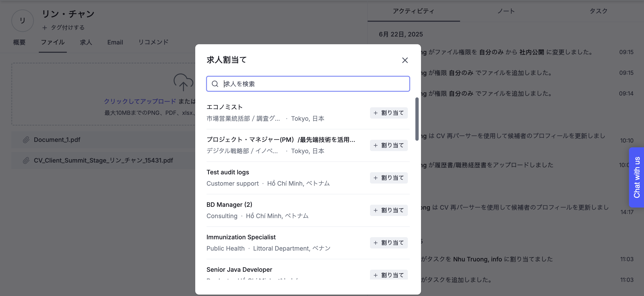This screenshot has height=296, width=644.
Task: Open the アクティビティ tab
Action: tap(413, 11)
